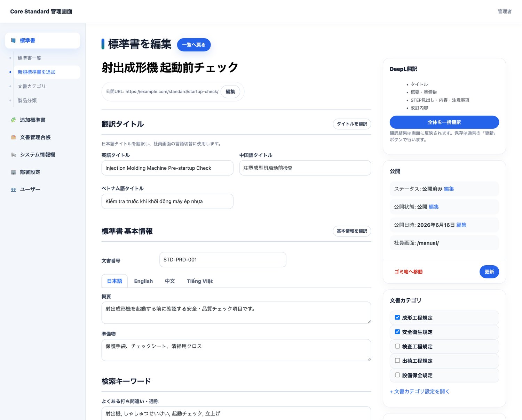
Task: Check the 検査工程規定 checkbox
Action: tap(397, 346)
